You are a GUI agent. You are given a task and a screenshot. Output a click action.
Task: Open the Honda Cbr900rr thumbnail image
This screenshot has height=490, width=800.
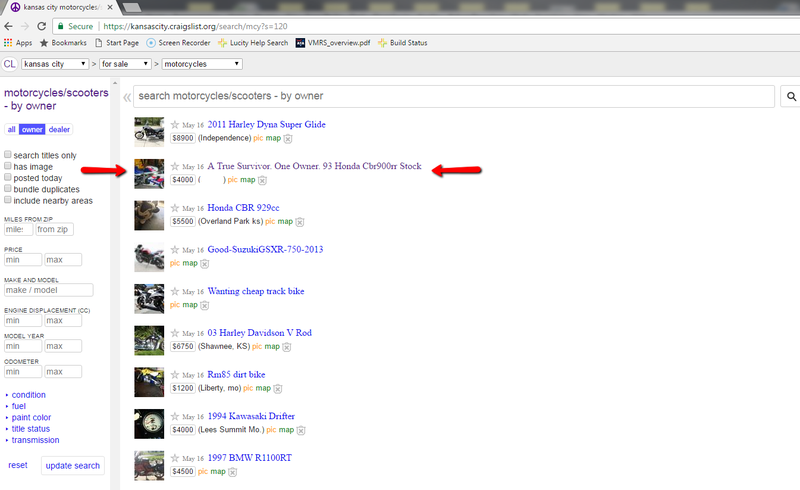[x=149, y=174]
